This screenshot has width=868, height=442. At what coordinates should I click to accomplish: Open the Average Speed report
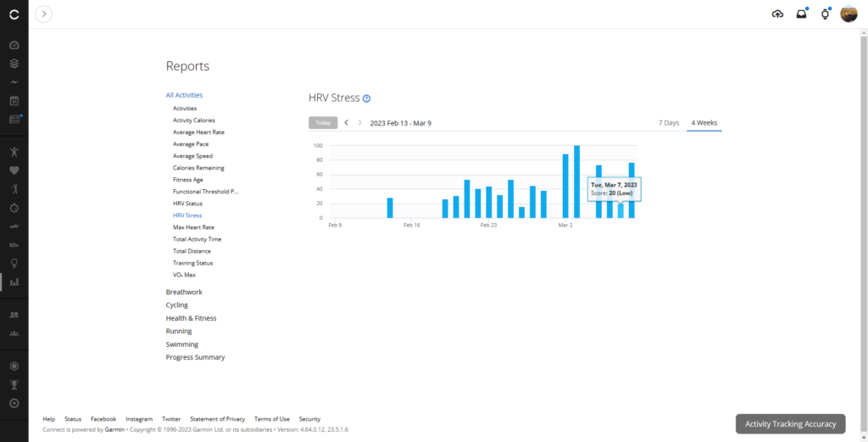[192, 156]
